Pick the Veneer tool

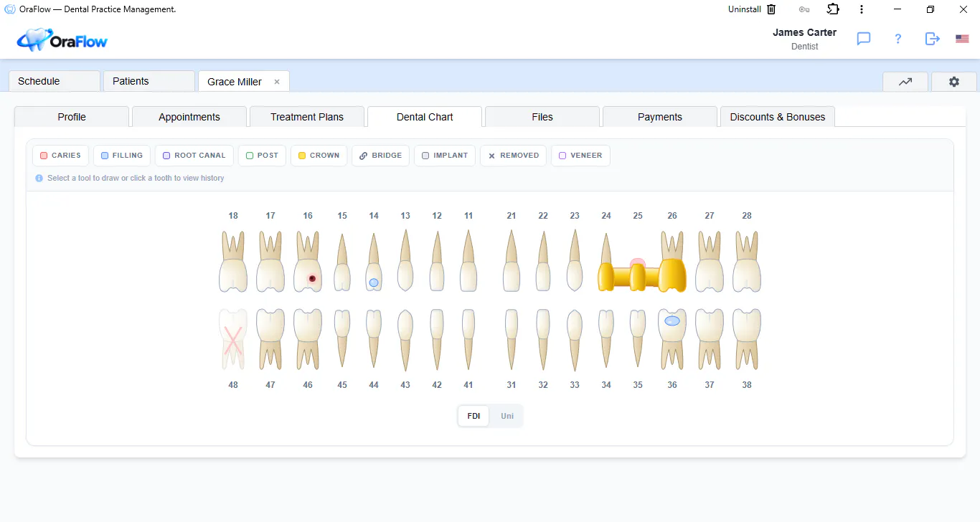coord(580,156)
